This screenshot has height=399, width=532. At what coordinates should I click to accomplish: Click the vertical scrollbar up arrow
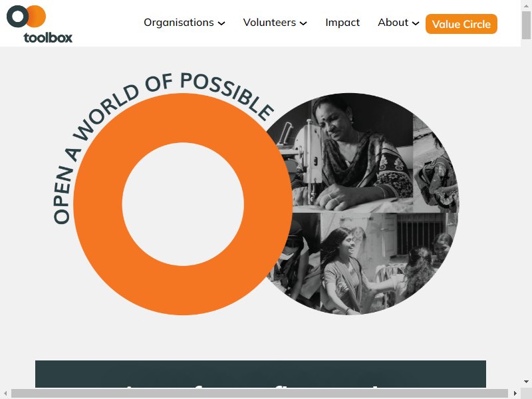pos(526,5)
